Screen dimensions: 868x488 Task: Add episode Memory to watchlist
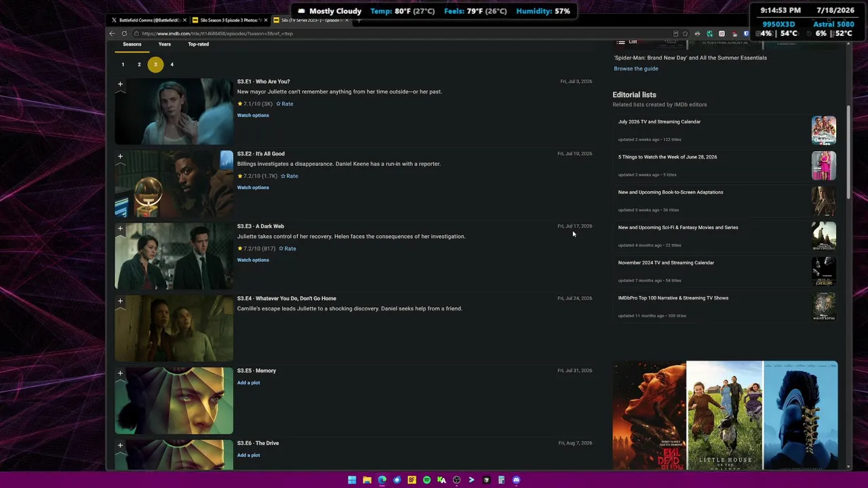(x=120, y=373)
